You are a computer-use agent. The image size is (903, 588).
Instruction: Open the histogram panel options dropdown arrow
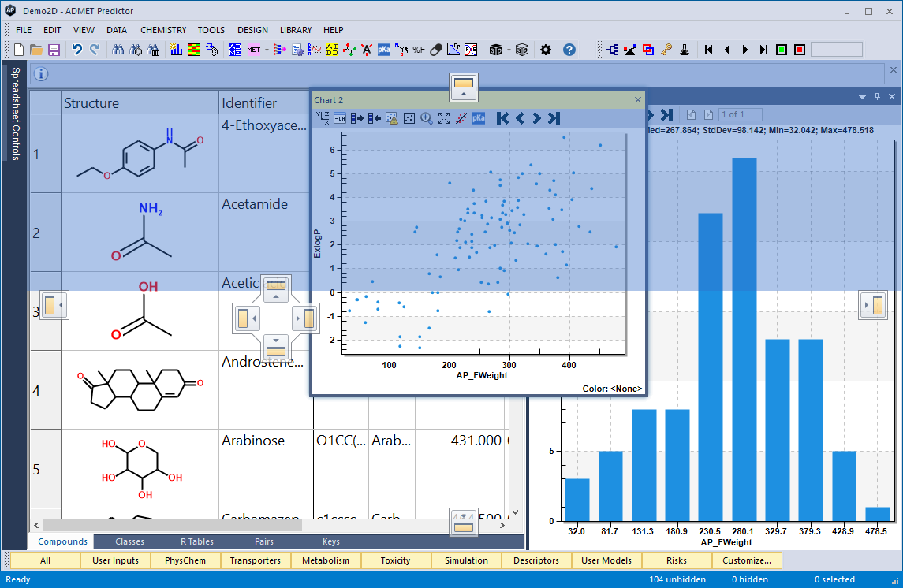coord(862,97)
